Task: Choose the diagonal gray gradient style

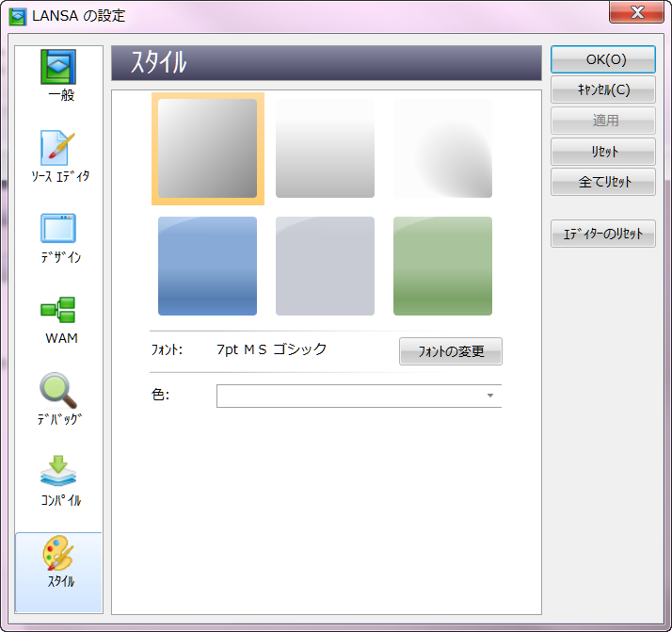Action: tap(207, 149)
